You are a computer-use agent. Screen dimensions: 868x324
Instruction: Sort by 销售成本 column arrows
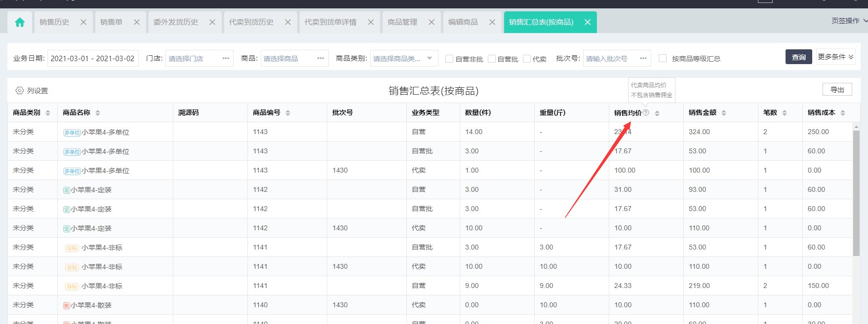coord(843,113)
